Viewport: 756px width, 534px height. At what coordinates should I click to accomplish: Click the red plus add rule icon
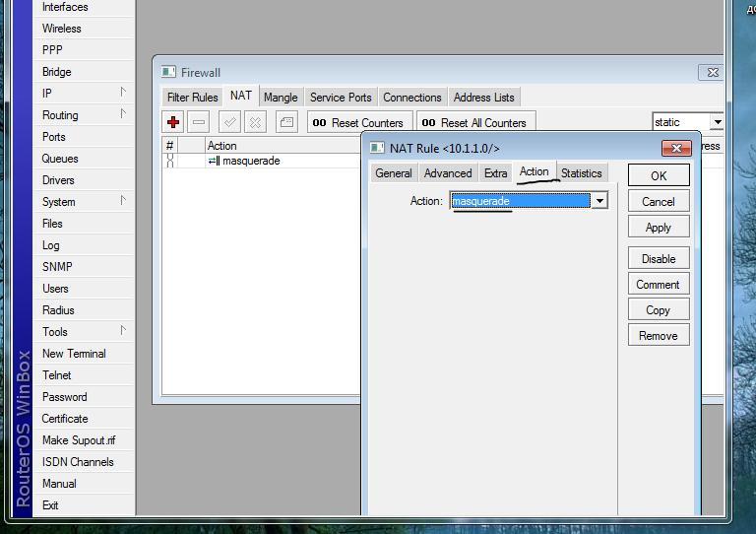tap(173, 122)
